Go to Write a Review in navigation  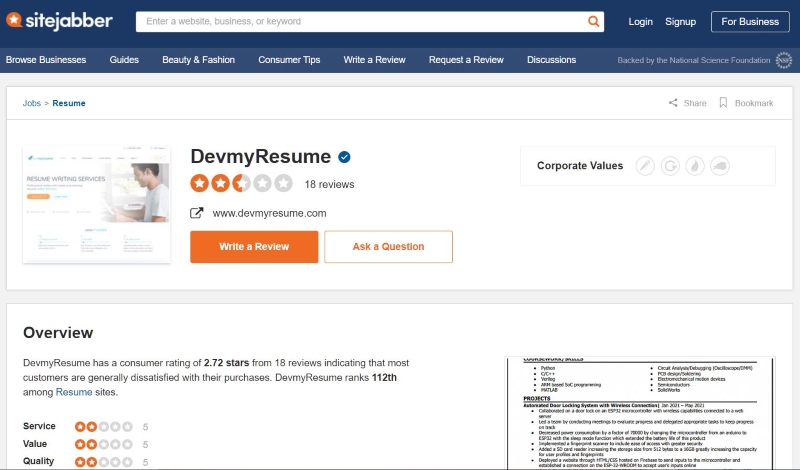point(374,60)
